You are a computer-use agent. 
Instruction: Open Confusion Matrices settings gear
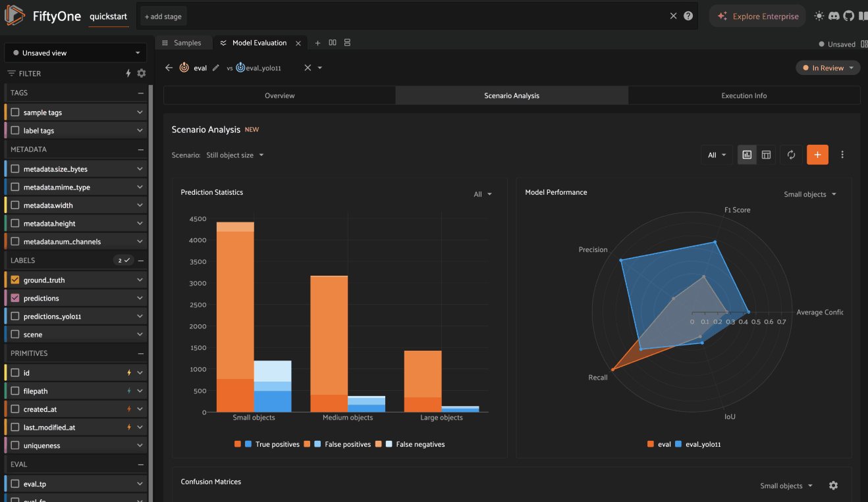[x=833, y=486]
